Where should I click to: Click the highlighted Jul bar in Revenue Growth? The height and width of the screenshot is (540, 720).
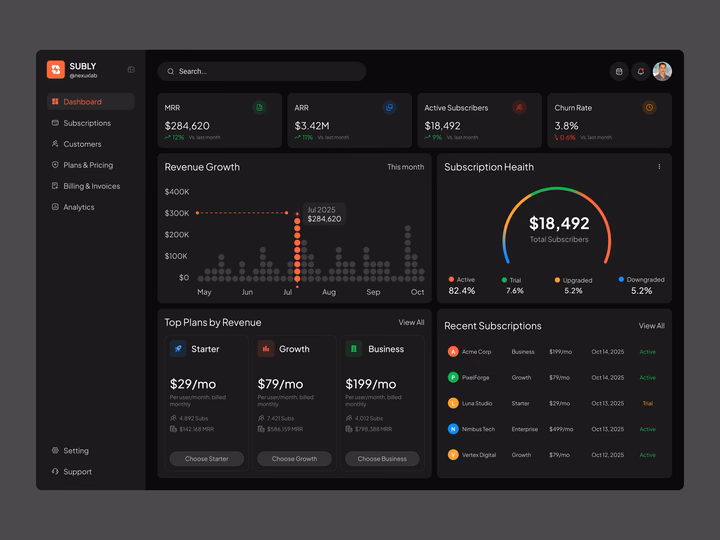[x=297, y=250]
